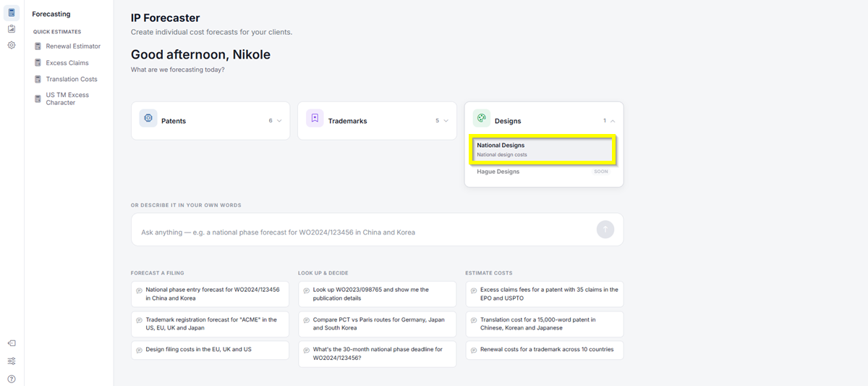Image resolution: width=868 pixels, height=386 pixels.
Task: Click the sign-out icon in left rail
Action: pos(12,343)
